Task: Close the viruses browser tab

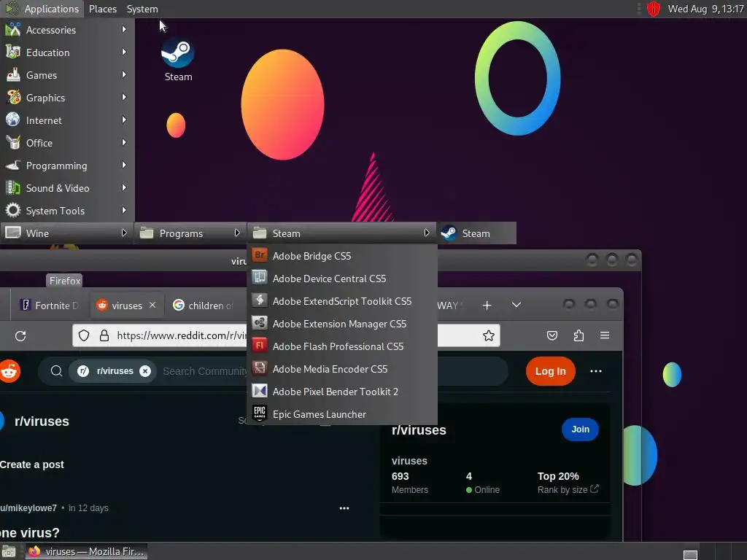Action: [x=152, y=305]
